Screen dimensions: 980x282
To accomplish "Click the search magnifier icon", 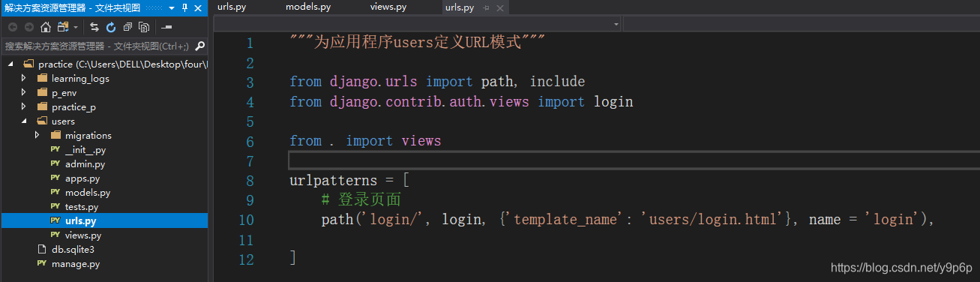I will click(200, 46).
